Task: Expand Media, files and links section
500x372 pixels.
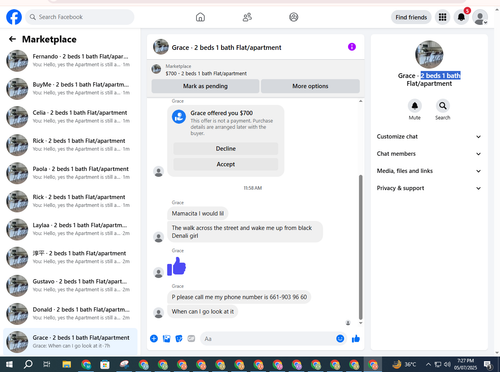Action: (429, 171)
